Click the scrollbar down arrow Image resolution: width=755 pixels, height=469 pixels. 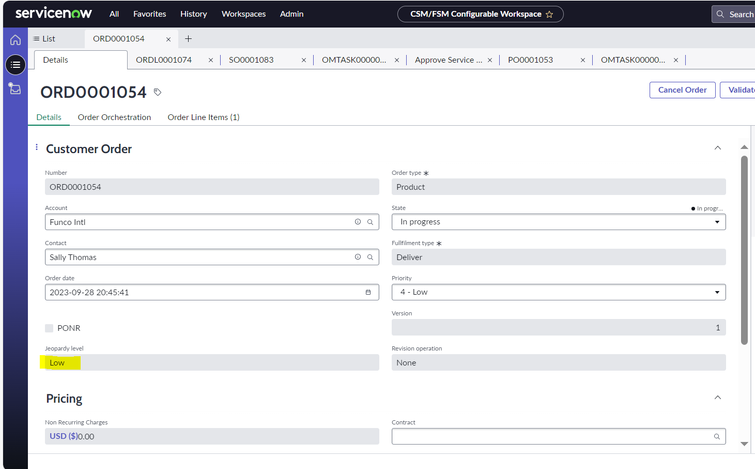pos(744,444)
